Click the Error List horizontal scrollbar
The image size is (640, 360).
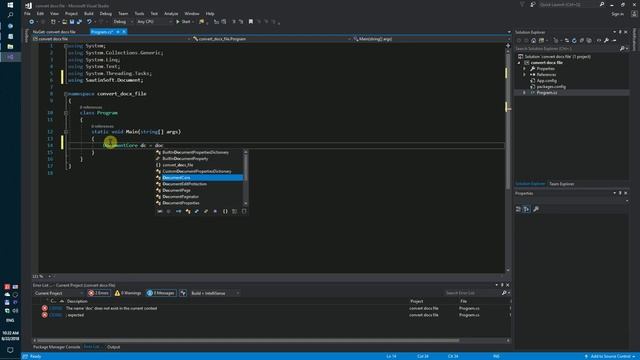click(248, 340)
